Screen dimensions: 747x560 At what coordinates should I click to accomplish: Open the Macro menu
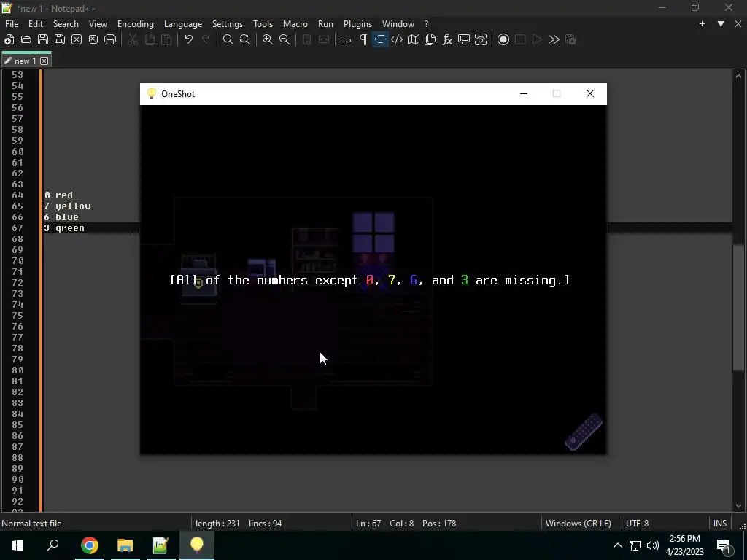(x=295, y=24)
